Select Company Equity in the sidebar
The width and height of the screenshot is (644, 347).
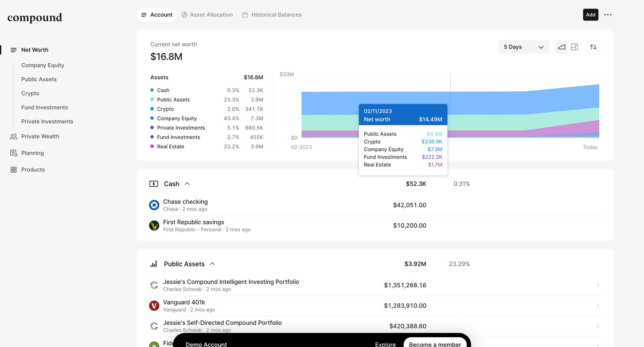pos(43,65)
